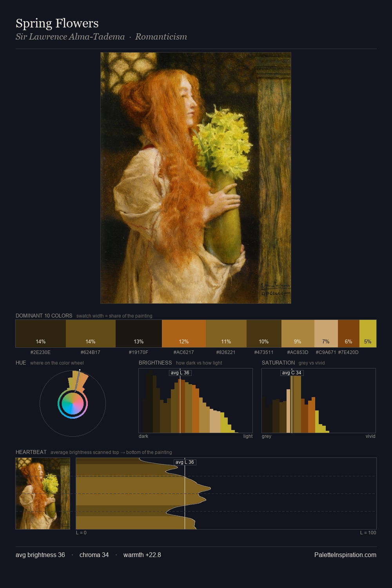Click the chroma 34 footer stat
The image size is (392, 588).
coord(94,555)
